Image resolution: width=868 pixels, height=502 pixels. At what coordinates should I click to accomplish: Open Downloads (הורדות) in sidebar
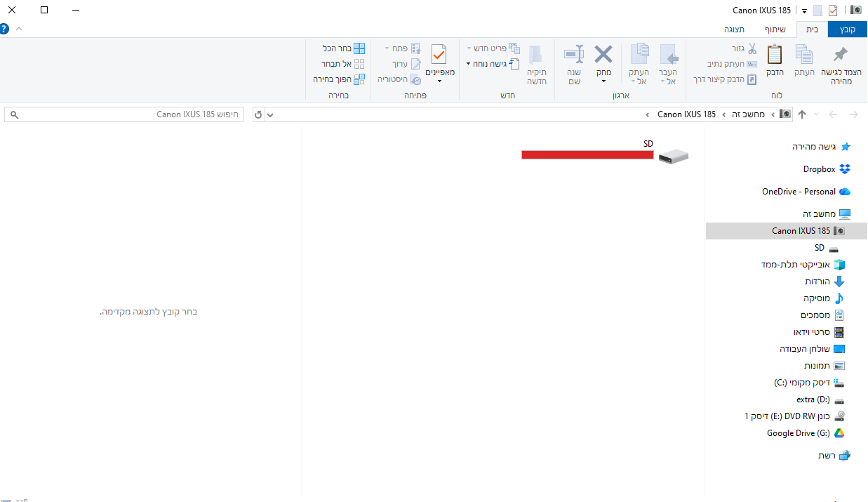coord(824,282)
